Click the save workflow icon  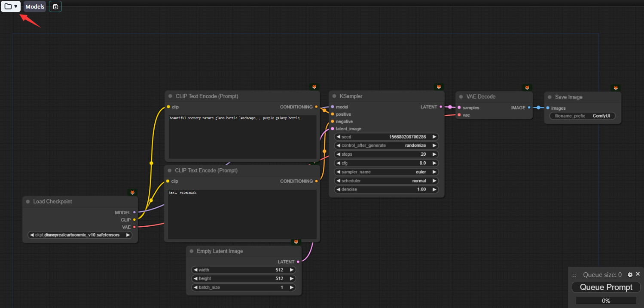coord(55,6)
